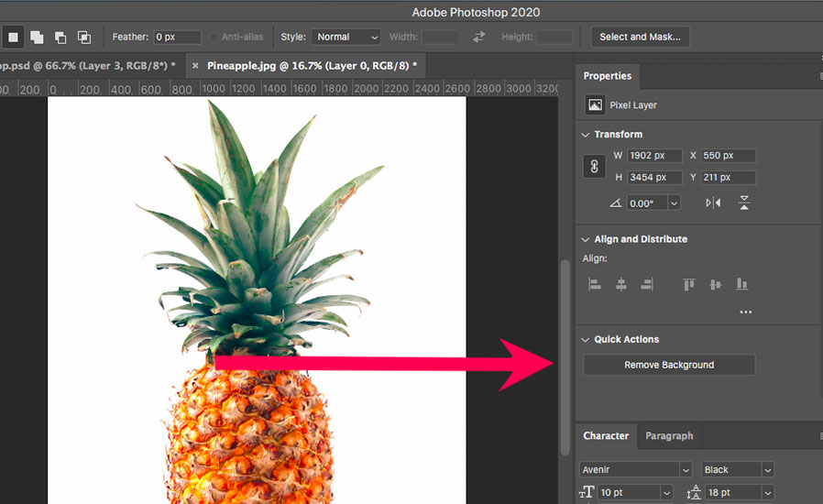Click the 'Pixel Layer' label
The image size is (823, 504).
633,105
